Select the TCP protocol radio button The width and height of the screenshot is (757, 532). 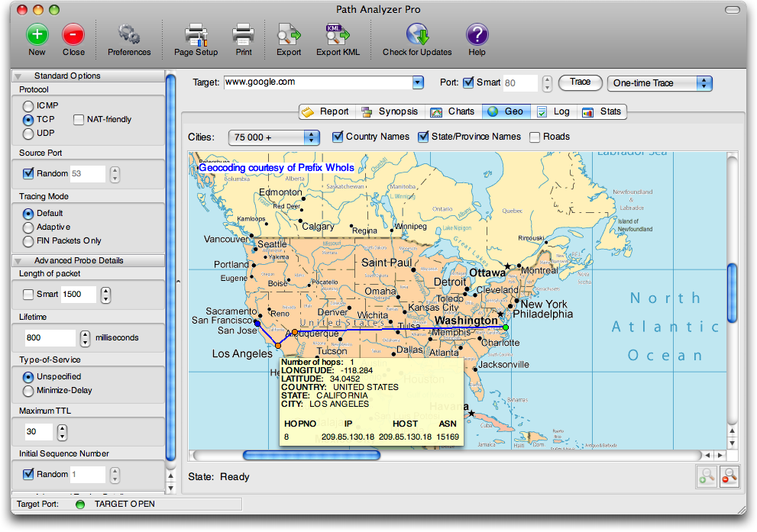(x=28, y=120)
